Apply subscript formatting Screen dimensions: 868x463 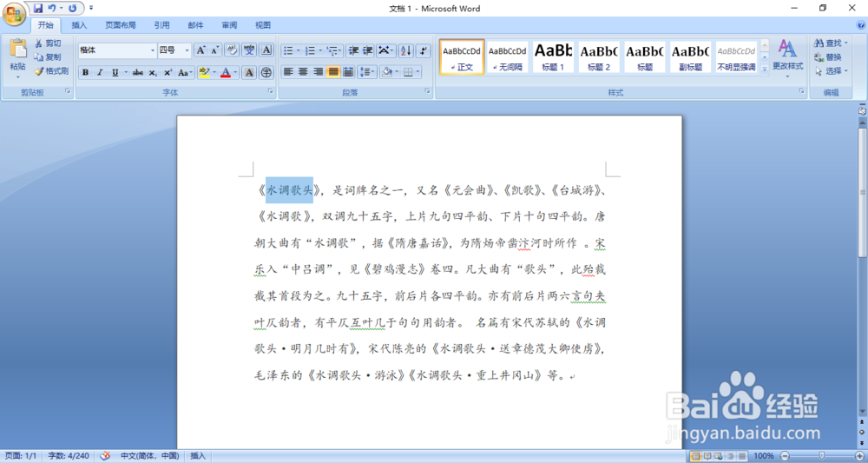coord(153,73)
